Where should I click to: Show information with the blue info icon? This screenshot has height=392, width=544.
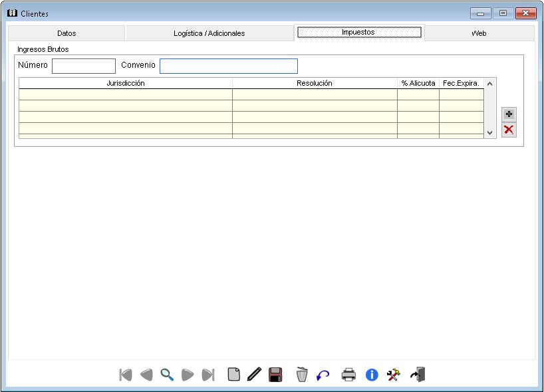pos(372,375)
